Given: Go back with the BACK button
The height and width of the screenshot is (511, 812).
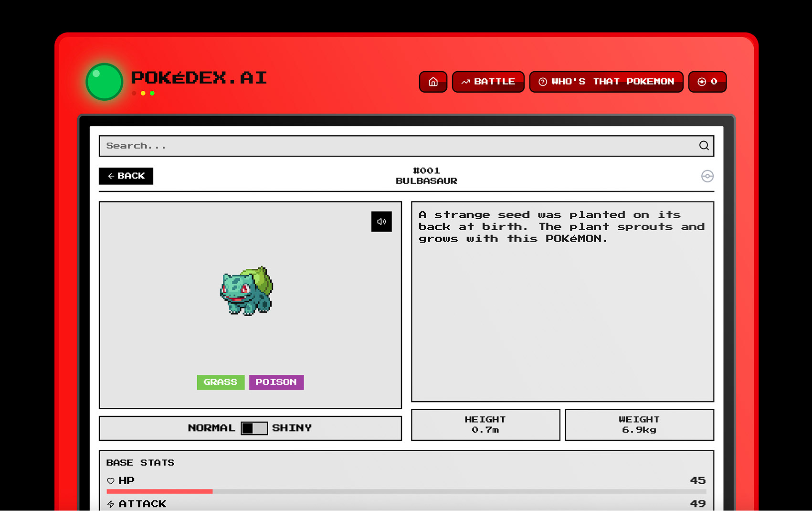Looking at the screenshot, I should click(x=126, y=176).
